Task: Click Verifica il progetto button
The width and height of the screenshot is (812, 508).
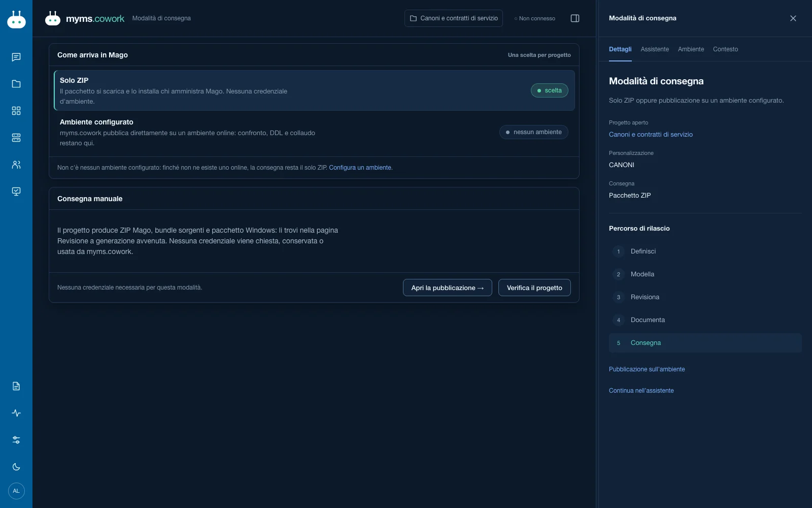Action: click(x=534, y=288)
